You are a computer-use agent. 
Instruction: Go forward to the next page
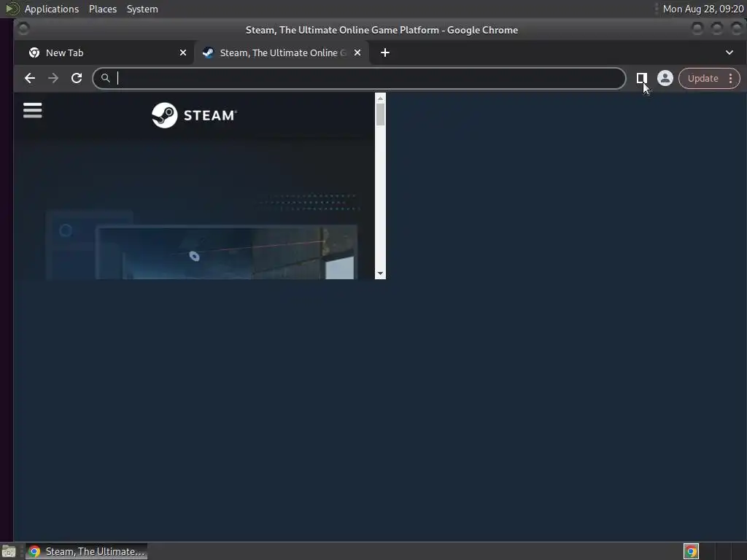tap(53, 78)
